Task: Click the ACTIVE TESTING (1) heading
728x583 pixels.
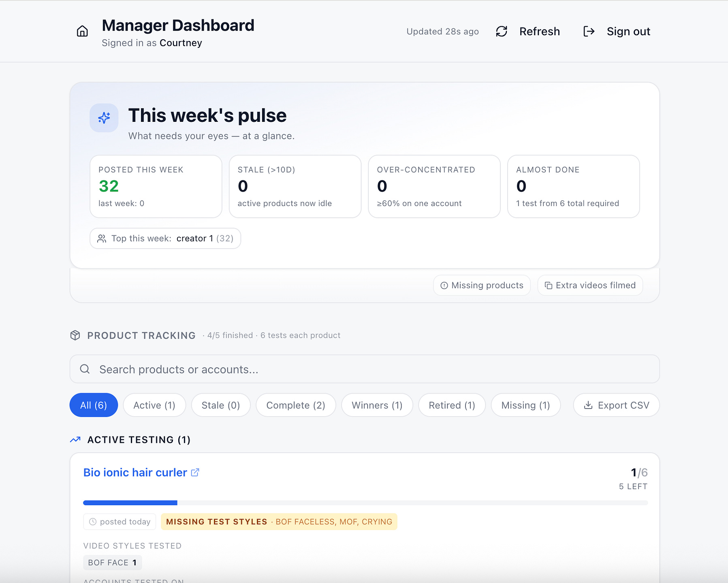Action: (139, 440)
